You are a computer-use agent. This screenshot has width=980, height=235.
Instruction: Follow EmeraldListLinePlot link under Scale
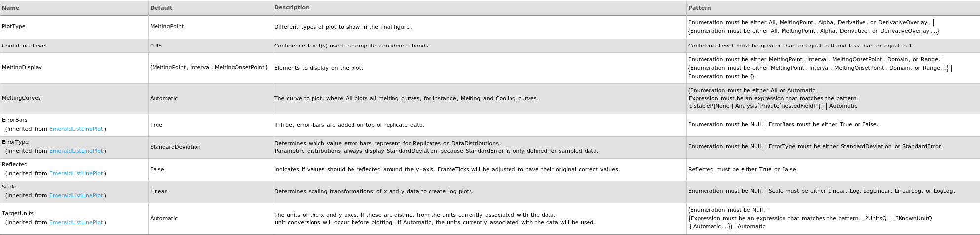click(x=76, y=196)
